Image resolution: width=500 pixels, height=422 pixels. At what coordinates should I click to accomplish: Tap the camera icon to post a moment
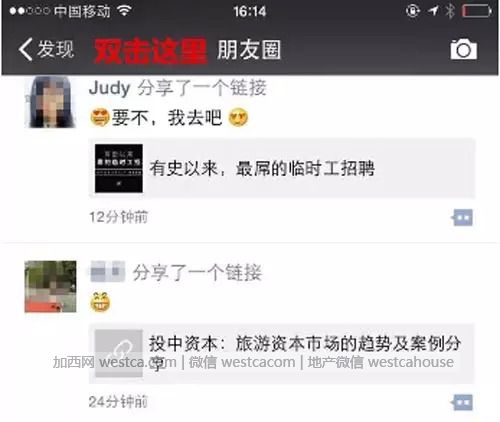pos(464,49)
